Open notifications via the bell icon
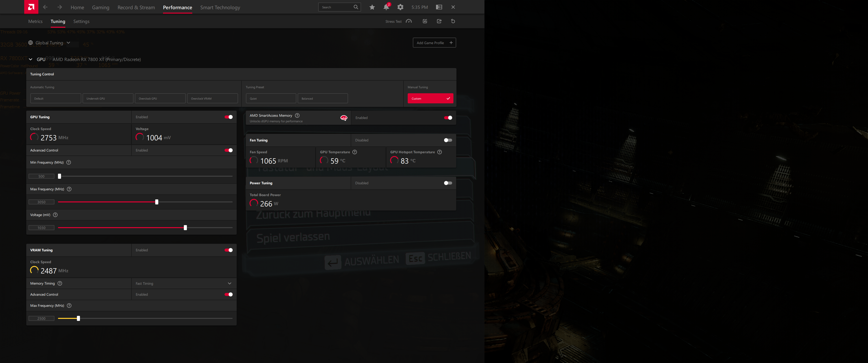868x363 pixels. 386,7
